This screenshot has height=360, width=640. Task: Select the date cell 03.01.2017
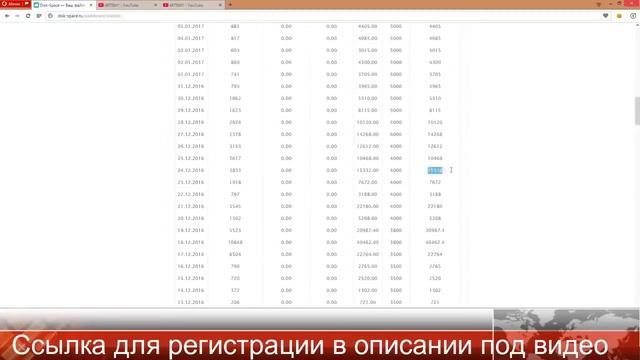(191, 50)
